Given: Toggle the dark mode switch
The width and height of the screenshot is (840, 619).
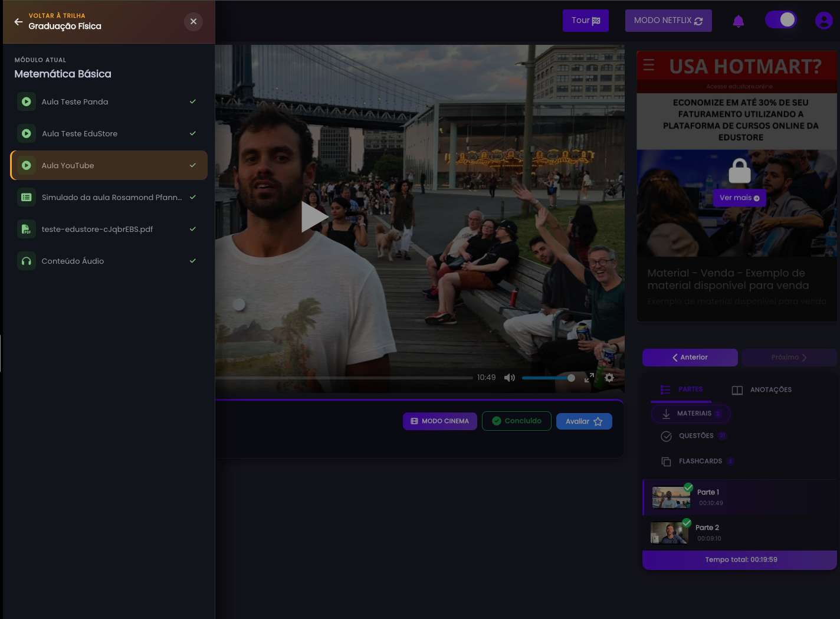Looking at the screenshot, I should (x=781, y=20).
